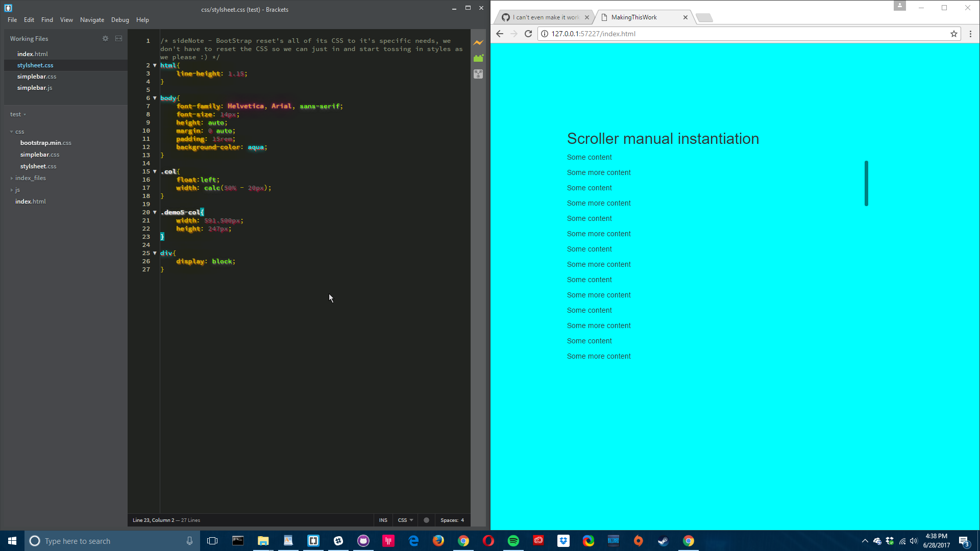
Task: Open Brackets from the taskbar
Action: 313,541
